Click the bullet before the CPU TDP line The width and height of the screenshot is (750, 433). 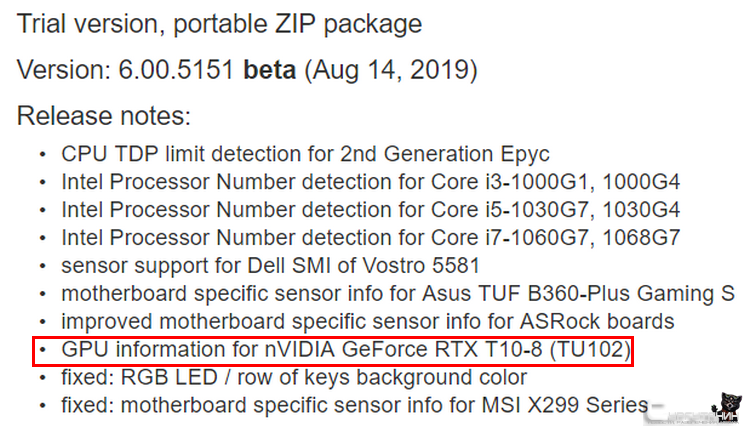coord(43,155)
